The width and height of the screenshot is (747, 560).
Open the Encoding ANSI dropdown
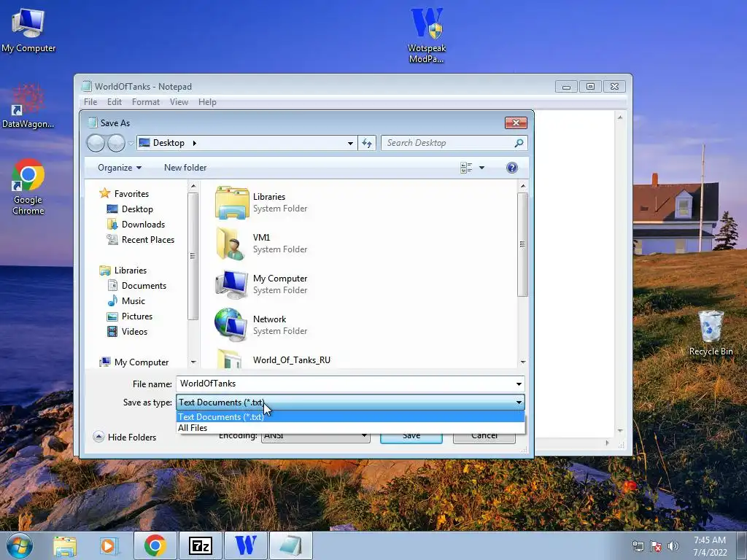click(315, 436)
